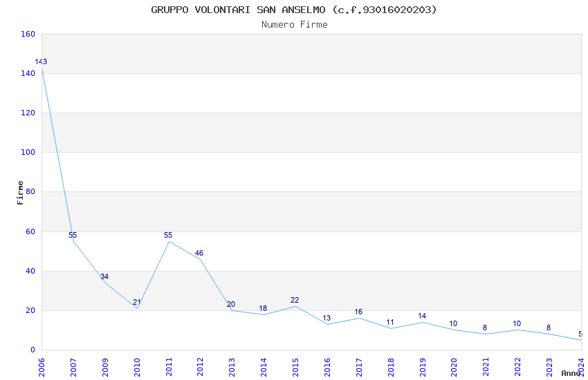Image resolution: width=588 pixels, height=380 pixels.
Task: Click x-axis year label 2022
Action: [x=518, y=368]
